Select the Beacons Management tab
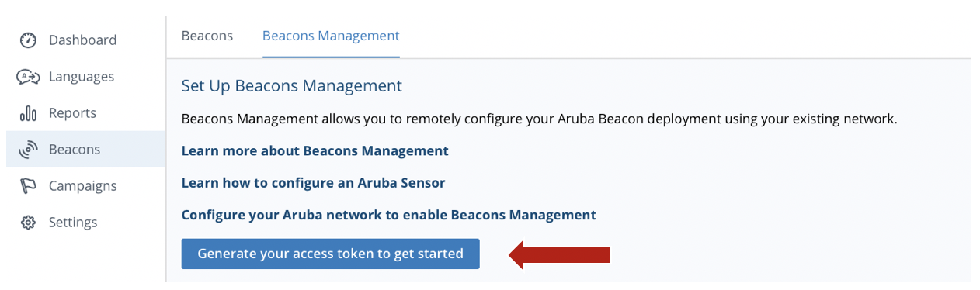This screenshot has height=290, width=980. (x=331, y=36)
